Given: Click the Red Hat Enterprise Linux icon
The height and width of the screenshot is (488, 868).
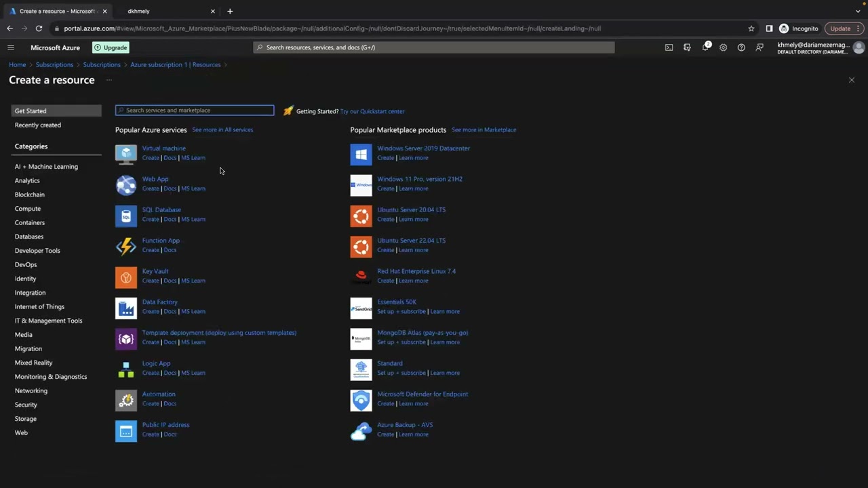Looking at the screenshot, I should 361,277.
